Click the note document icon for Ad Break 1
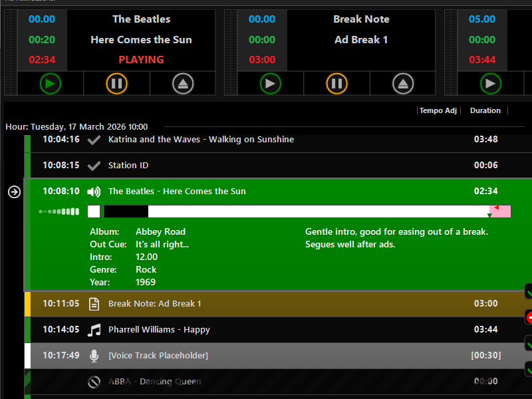The image size is (532, 399). pyautogui.click(x=94, y=304)
